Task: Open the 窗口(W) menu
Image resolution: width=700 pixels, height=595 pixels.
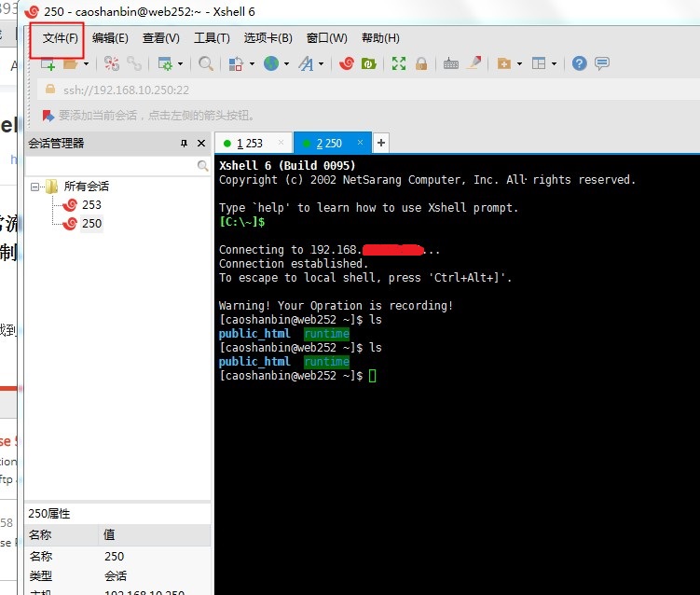Action: coord(327,38)
